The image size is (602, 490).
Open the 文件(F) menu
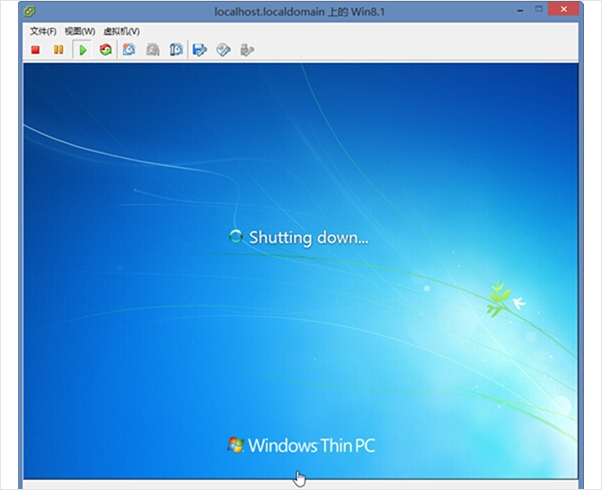tap(43, 31)
